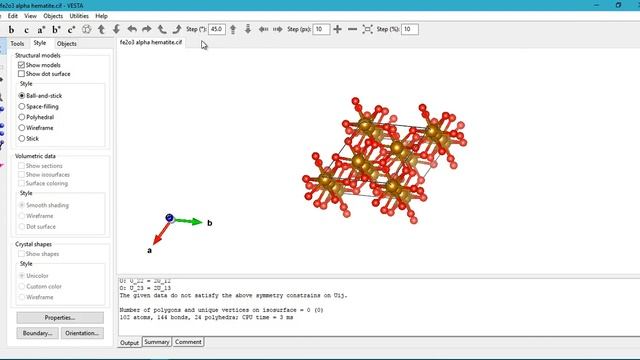Click the rotation Step (°) input field
The image size is (640, 360).
pos(217,29)
